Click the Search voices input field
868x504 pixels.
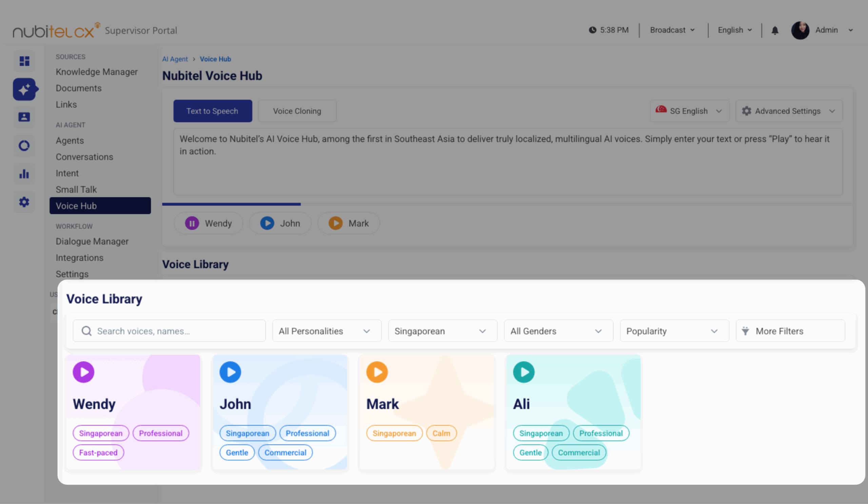[x=169, y=331]
